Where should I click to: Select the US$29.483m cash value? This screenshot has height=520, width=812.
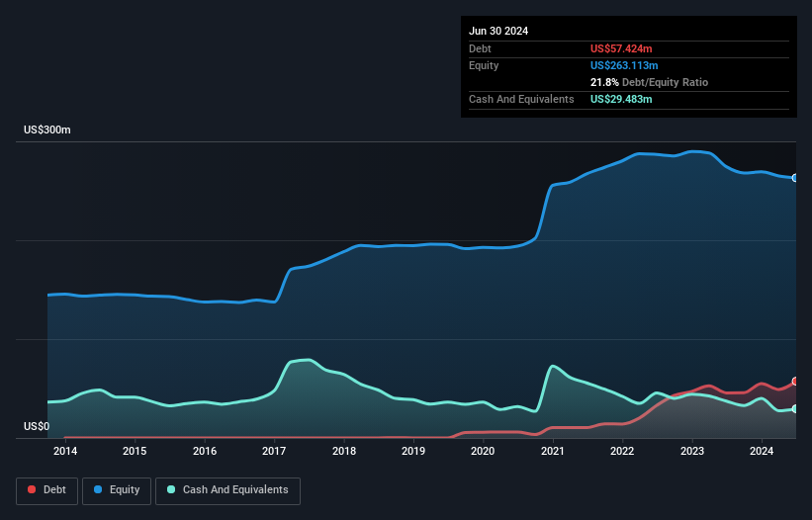(x=621, y=99)
